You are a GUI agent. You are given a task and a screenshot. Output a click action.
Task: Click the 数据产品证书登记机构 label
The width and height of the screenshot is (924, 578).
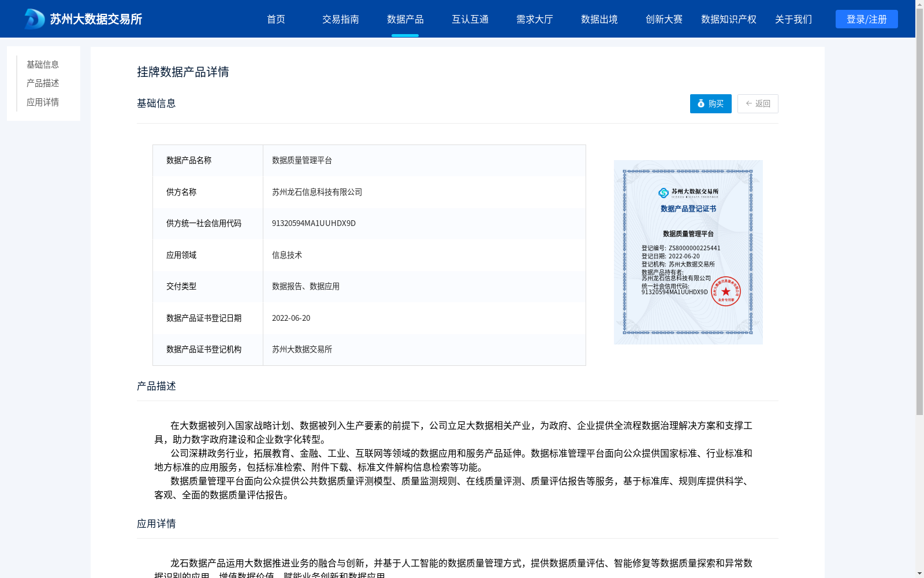pos(204,350)
